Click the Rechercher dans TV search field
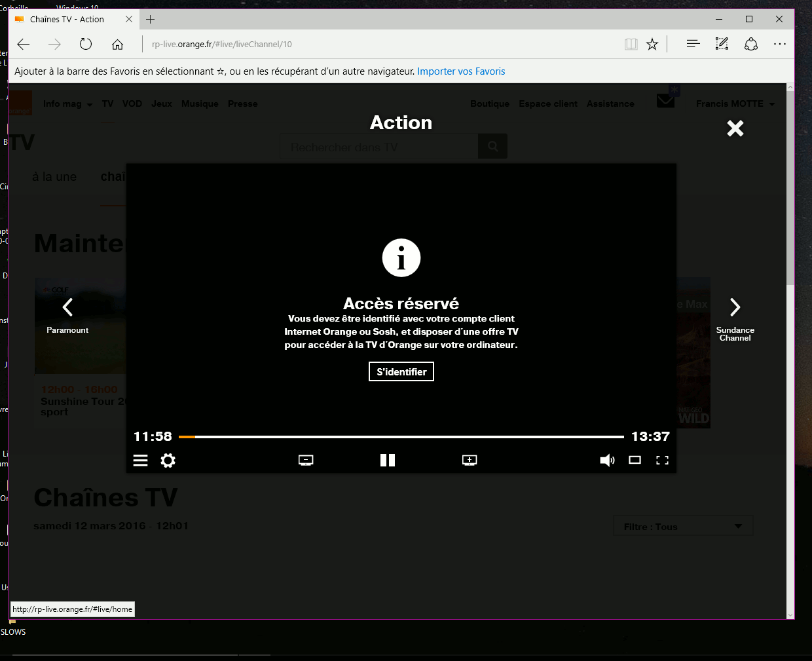This screenshot has height=661, width=812. 379,147
